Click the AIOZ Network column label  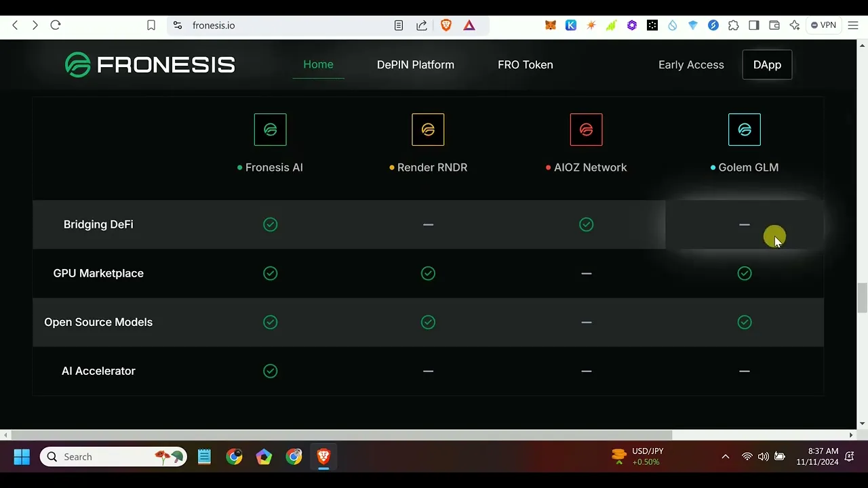(x=590, y=167)
